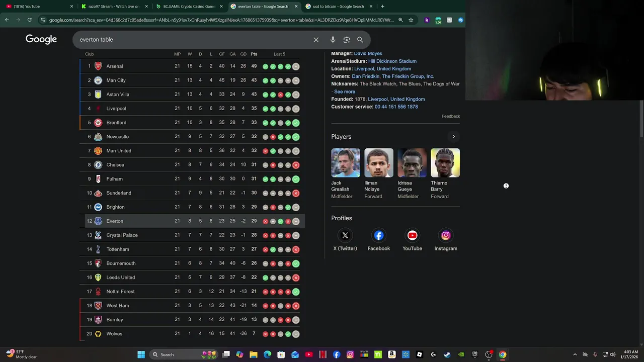Open Google Lens image search icon
The image size is (644, 362).
[347, 40]
